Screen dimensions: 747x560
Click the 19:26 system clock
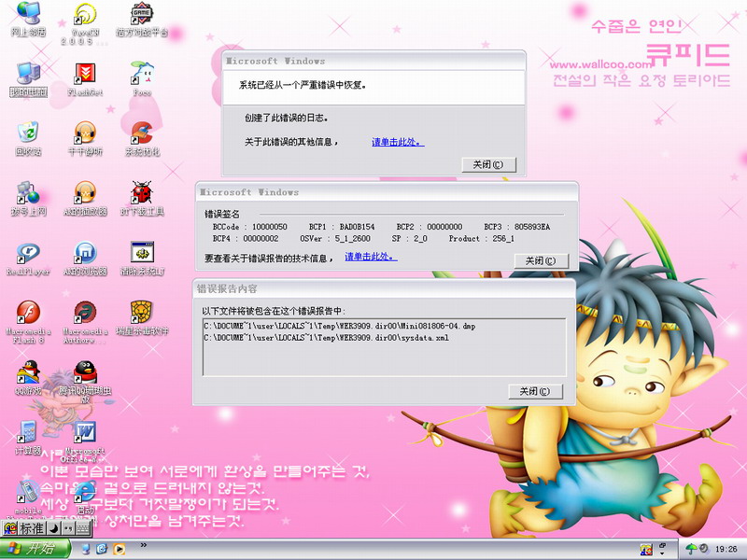(726, 549)
